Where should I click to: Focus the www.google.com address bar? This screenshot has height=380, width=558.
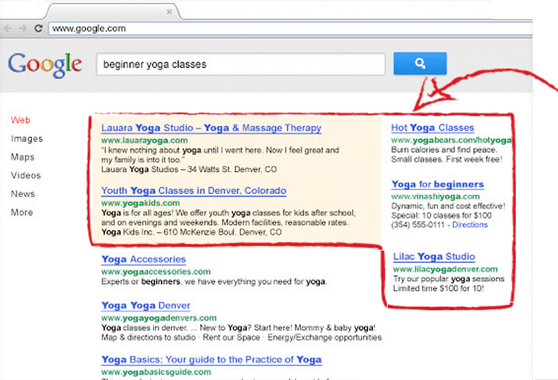(290, 28)
